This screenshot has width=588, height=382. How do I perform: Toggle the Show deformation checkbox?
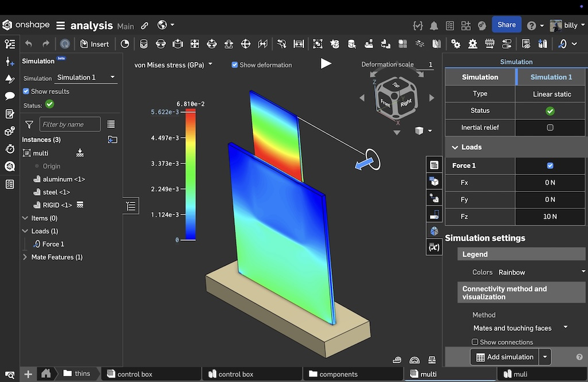point(234,65)
